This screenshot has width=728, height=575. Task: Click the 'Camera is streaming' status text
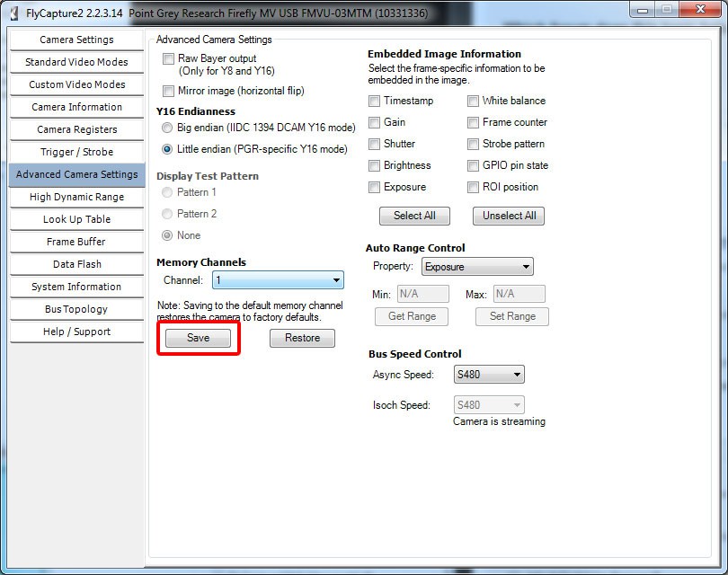click(x=499, y=421)
